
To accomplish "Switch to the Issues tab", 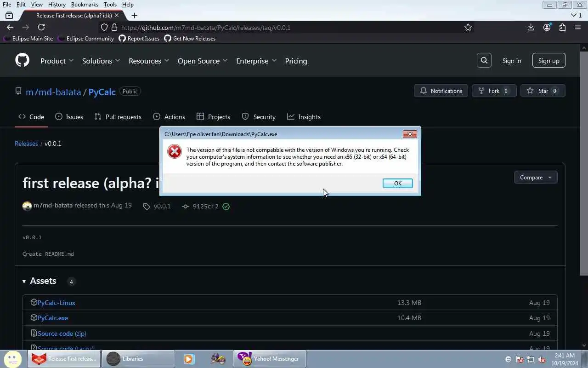I will 69,117.
